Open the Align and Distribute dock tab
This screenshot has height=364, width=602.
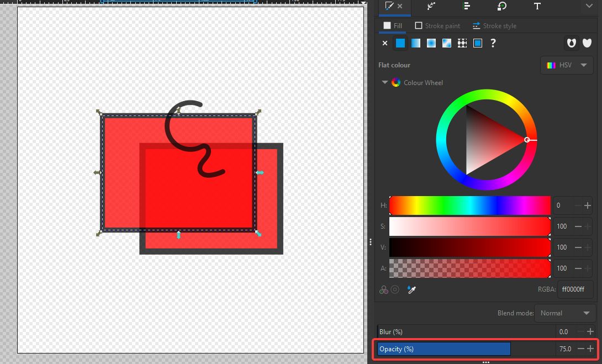(x=467, y=6)
